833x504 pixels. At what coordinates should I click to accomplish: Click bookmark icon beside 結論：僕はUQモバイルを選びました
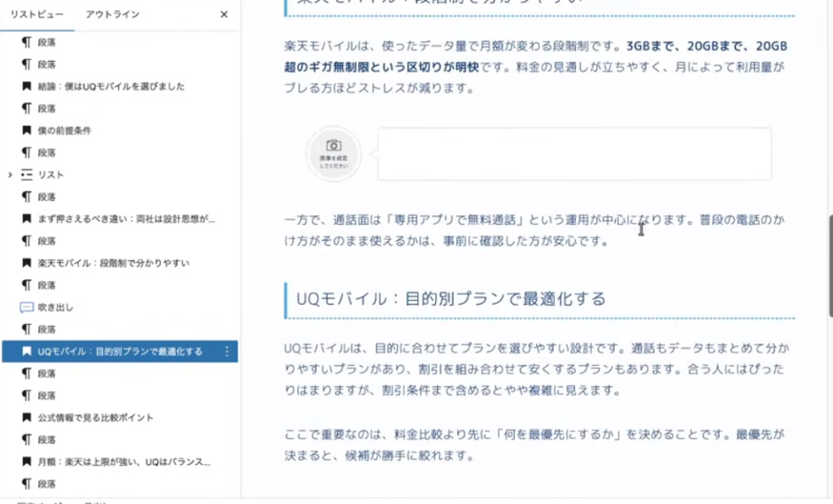pos(26,86)
